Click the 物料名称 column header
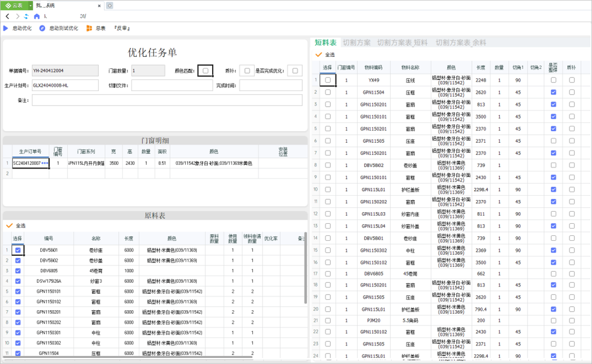This screenshot has width=592, height=364. (x=410, y=67)
